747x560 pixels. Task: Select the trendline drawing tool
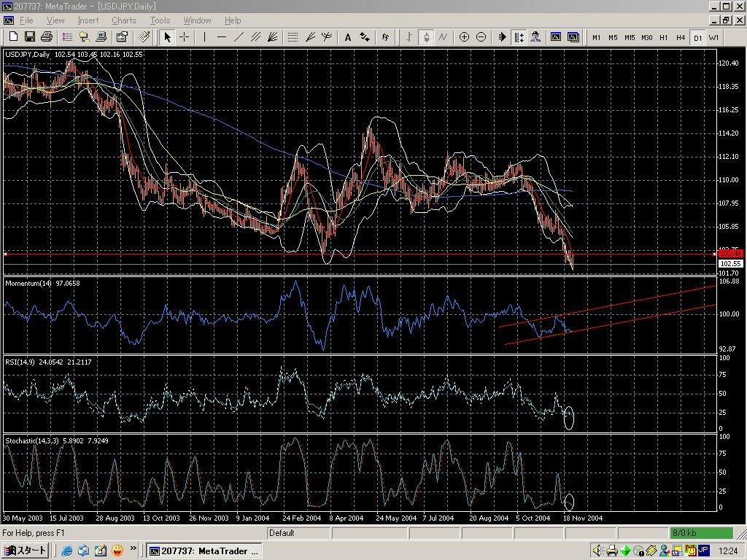tap(239, 37)
